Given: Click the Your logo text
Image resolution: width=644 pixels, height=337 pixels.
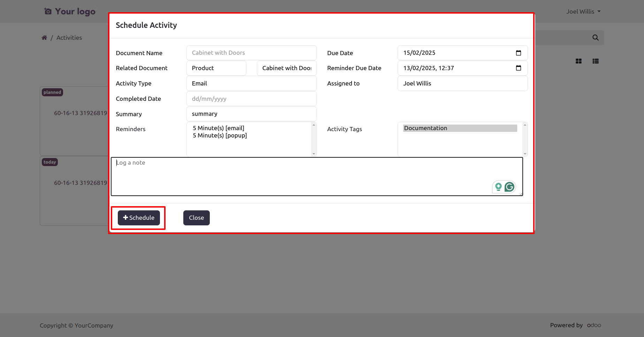Looking at the screenshot, I should [75, 12].
